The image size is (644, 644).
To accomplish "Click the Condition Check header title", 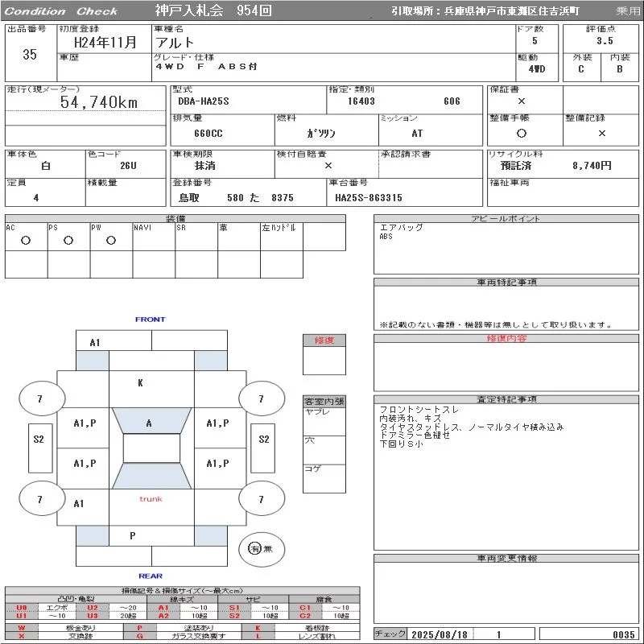I will click(61, 11).
